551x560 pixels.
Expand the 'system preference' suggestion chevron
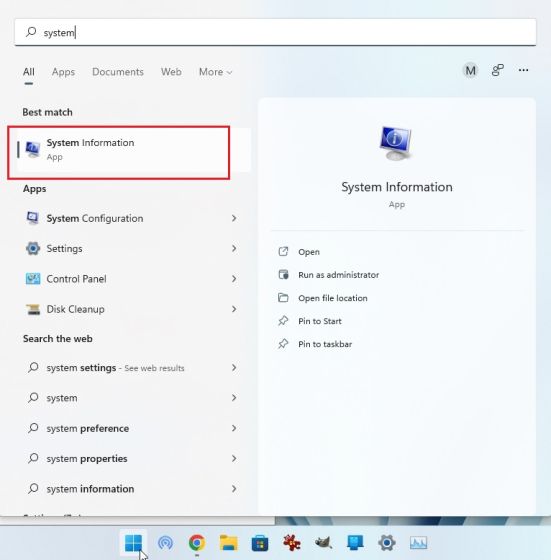234,428
